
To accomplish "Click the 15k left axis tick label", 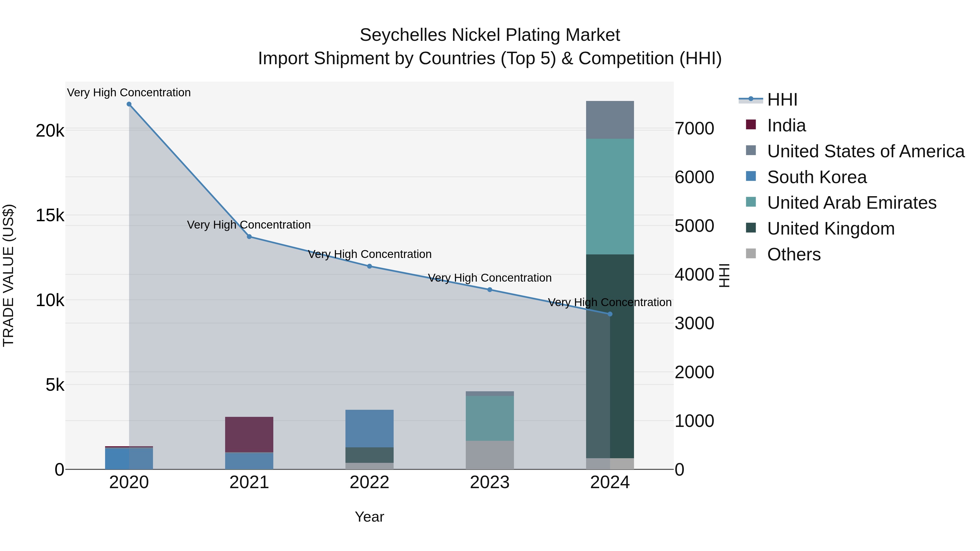I will tap(50, 216).
